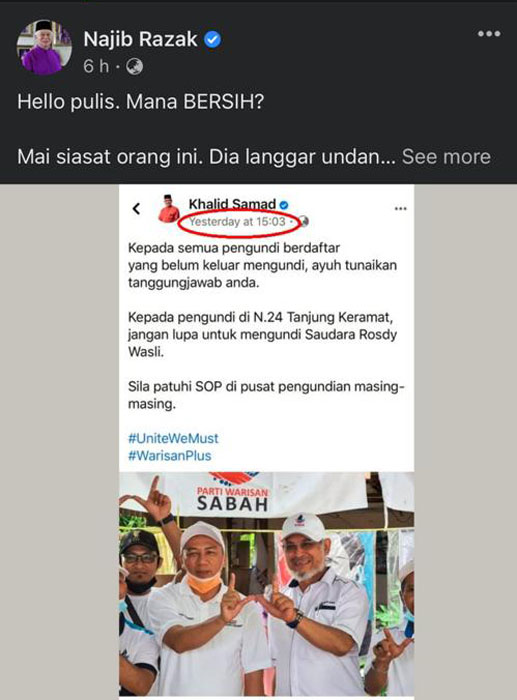517x700 pixels.
Task: Click the Yesterday at 15:03 timestamp
Action: pyautogui.click(x=237, y=221)
